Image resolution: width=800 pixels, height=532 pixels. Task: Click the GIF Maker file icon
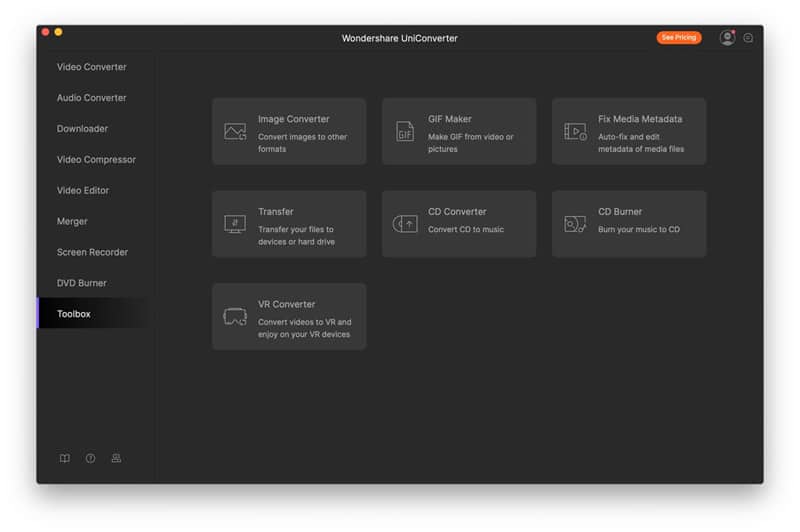[x=405, y=132]
